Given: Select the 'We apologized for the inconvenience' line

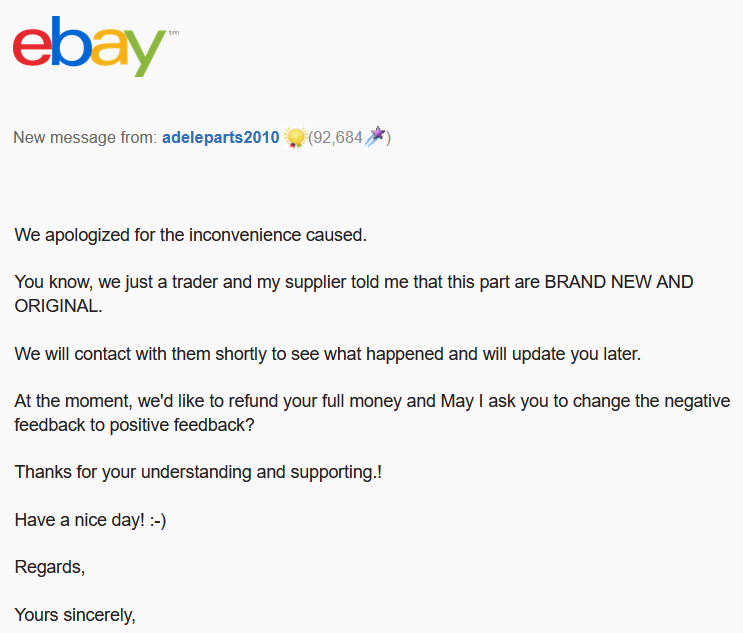Looking at the screenshot, I should click(190, 235).
